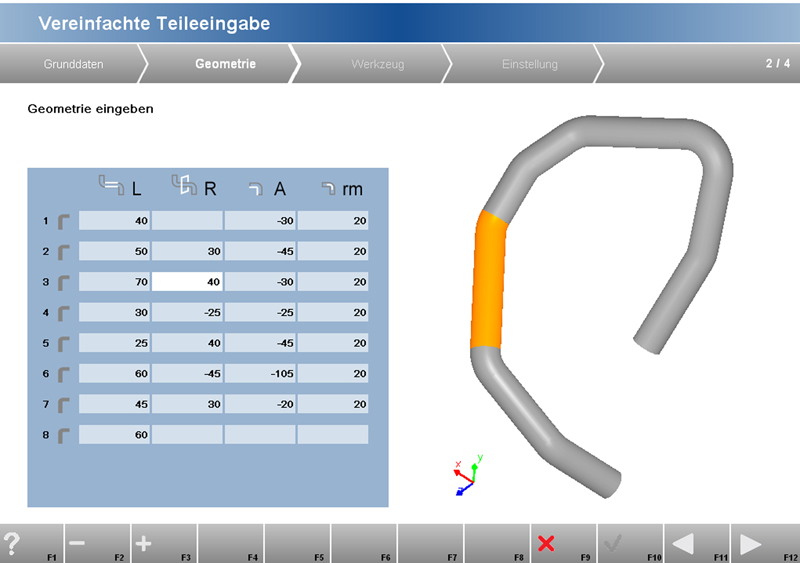Select row 3 angle field with -30
Screen dimensions: 800x563
click(260, 282)
